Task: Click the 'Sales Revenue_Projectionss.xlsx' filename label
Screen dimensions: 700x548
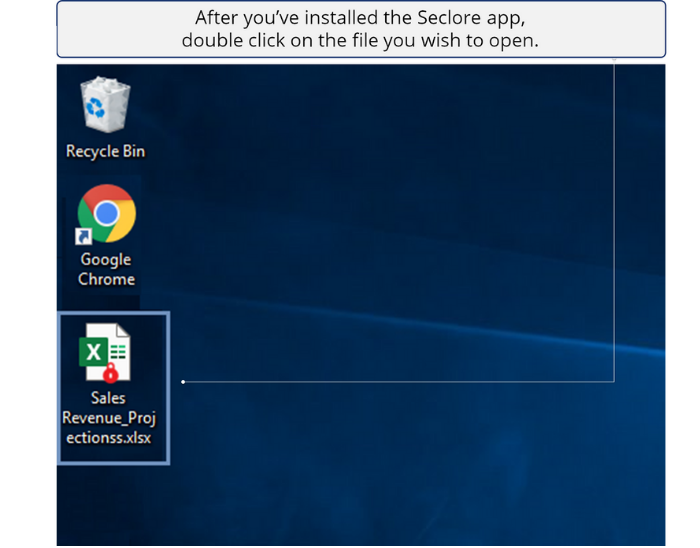Action: pos(108,418)
